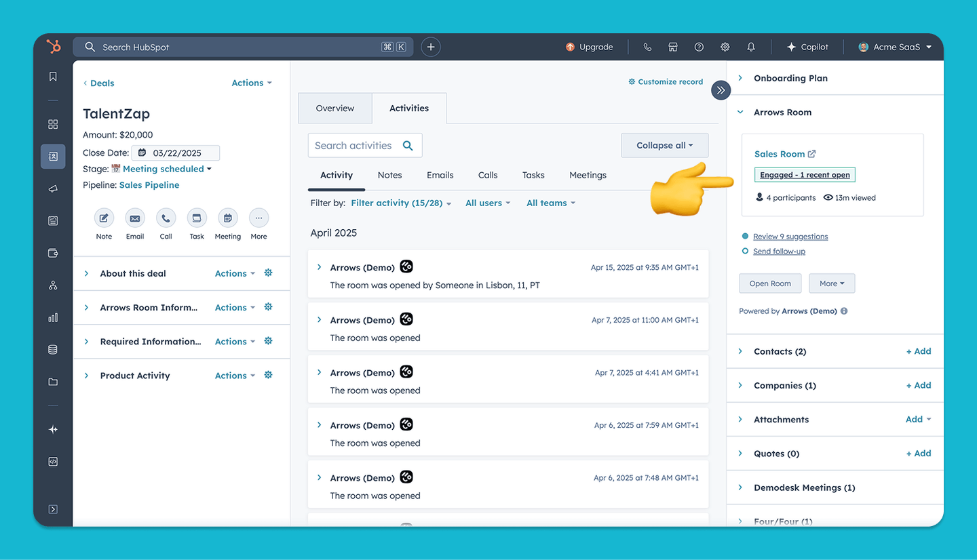
Task: Expand the left navigation sidebar
Action: coord(53,509)
